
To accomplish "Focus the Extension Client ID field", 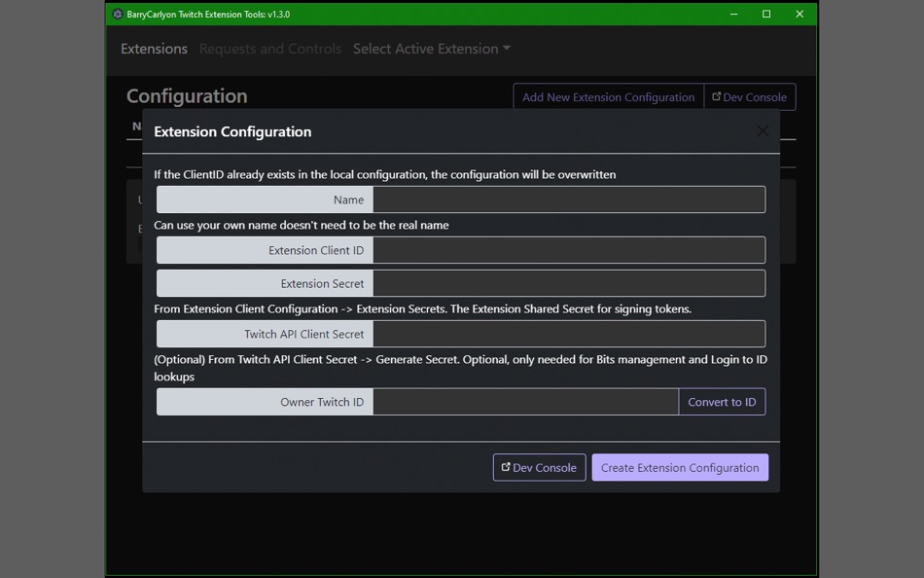I will [569, 250].
